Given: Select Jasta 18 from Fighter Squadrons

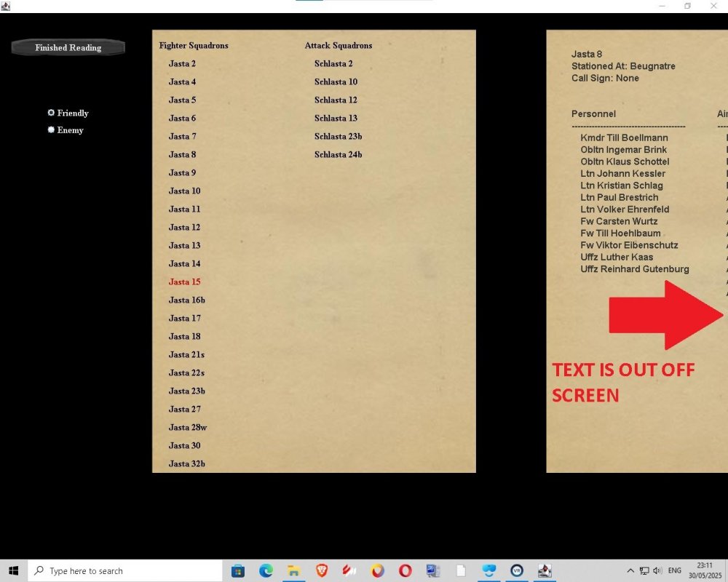Looking at the screenshot, I should click(184, 337).
